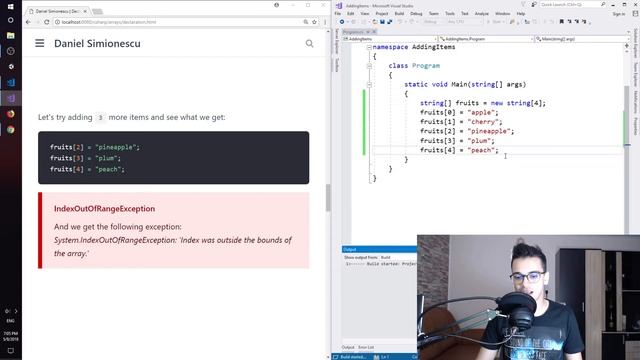Open the File menu in Visual Studio

click(x=338, y=13)
